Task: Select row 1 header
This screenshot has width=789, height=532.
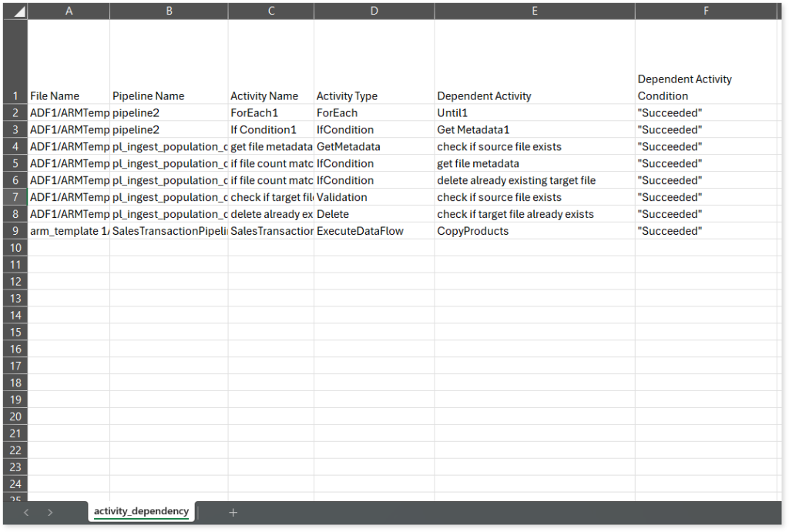Action: pos(15,96)
